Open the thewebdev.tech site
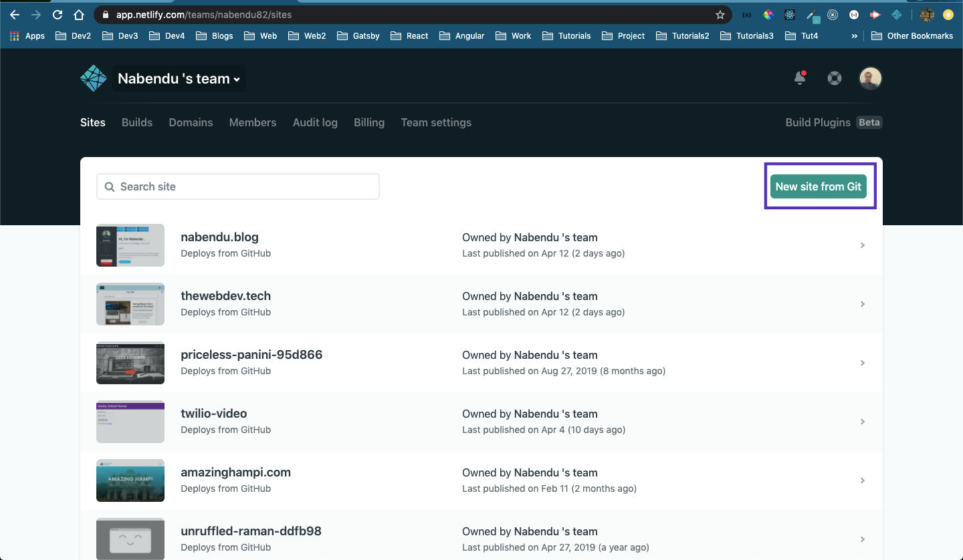Screen dimensions: 963x560 pos(226,296)
